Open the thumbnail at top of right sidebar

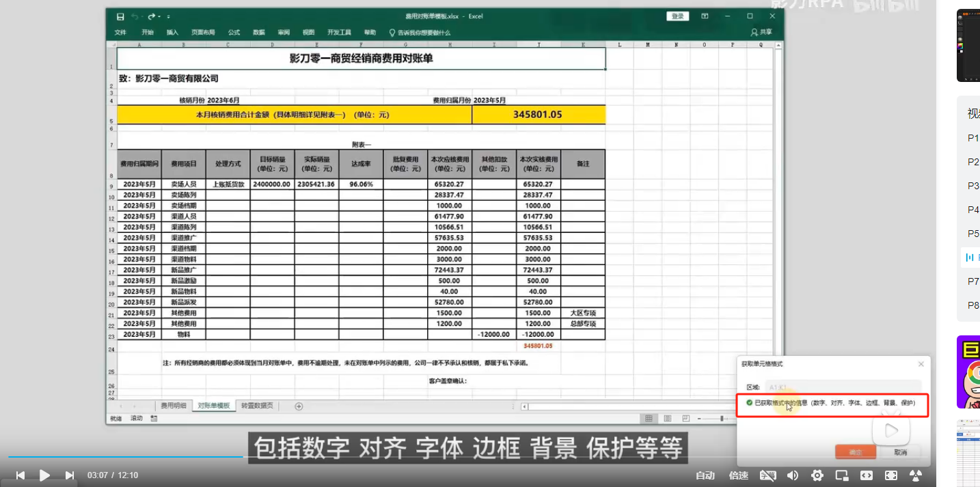[968, 46]
